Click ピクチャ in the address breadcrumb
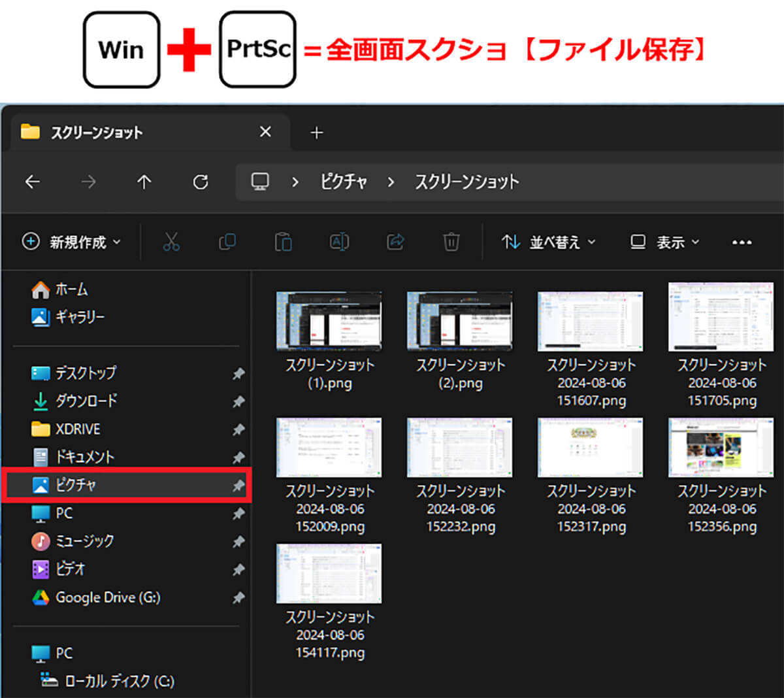 click(344, 181)
